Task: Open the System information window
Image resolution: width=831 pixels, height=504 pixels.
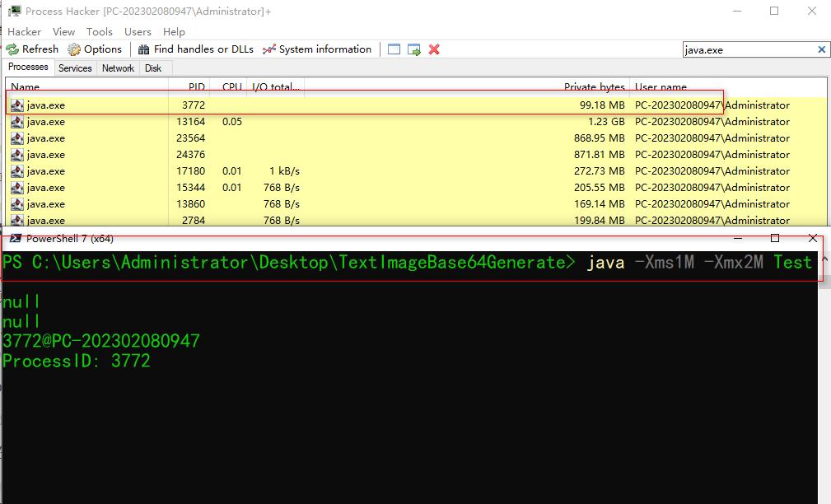Action: pos(317,49)
